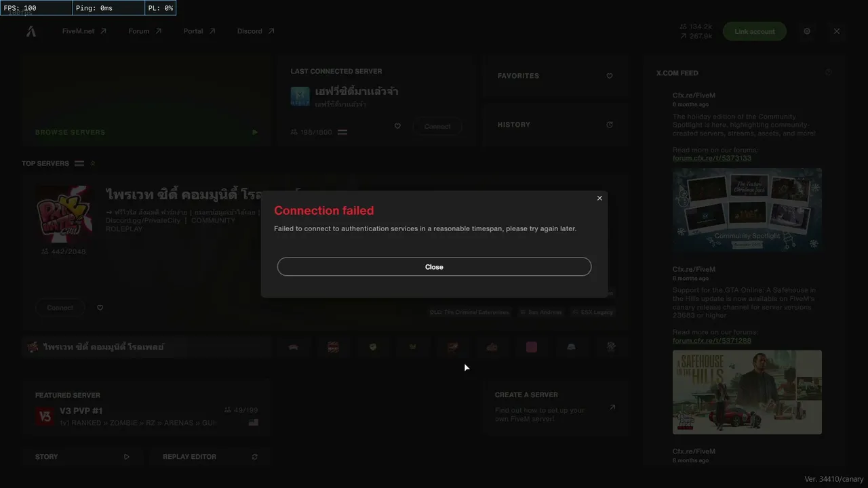The width and height of the screenshot is (868, 488).
Task: Click the DLC: The Criminal Enterprises tag
Action: tap(469, 312)
